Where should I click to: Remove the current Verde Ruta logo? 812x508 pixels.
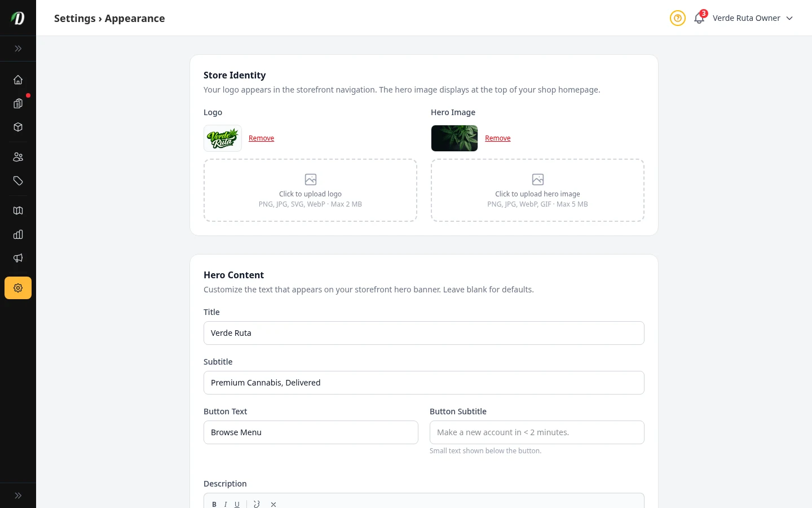click(x=261, y=138)
